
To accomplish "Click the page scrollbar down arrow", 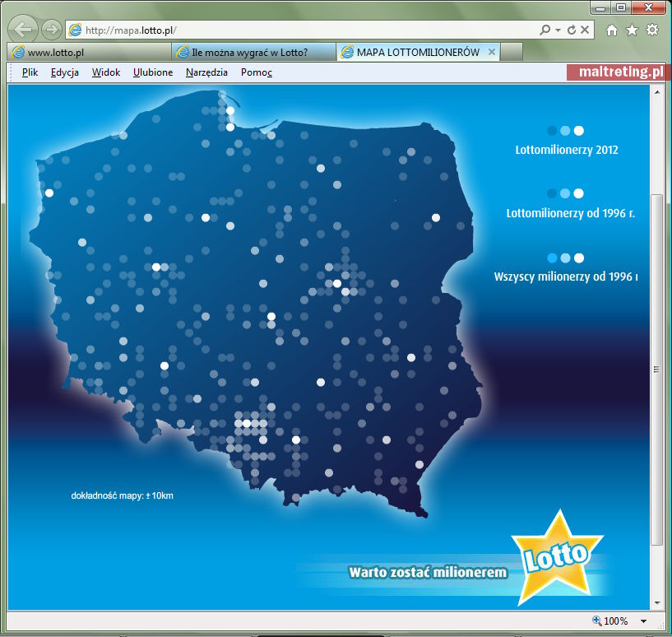I will pos(657,603).
